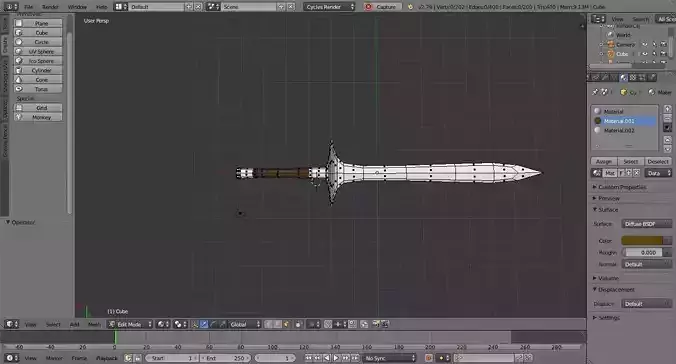Add a Cube mesh

click(38, 33)
